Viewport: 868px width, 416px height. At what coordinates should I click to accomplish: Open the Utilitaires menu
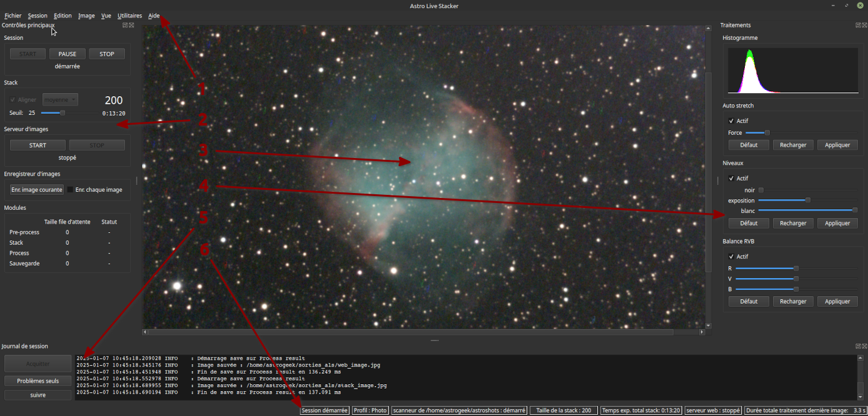[x=129, y=16]
